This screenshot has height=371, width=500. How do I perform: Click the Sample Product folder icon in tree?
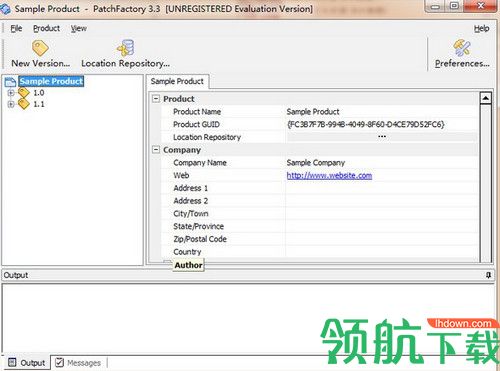[x=10, y=81]
